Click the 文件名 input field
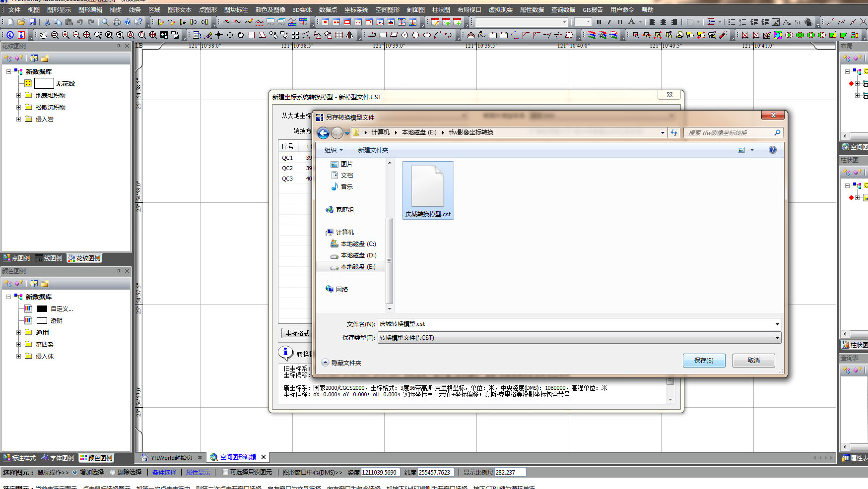This screenshot has height=489, width=868. point(576,324)
